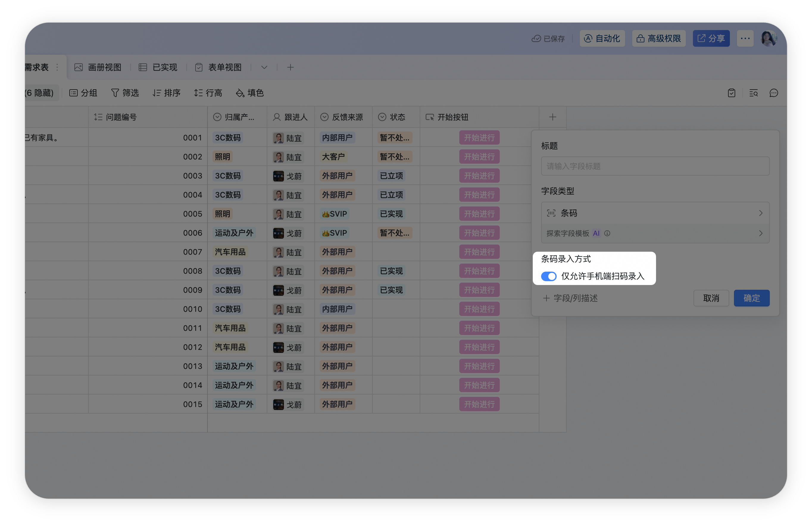Screen dimensions: 812x526
Task: Open the comments speech bubble icon
Action: [x=773, y=93]
